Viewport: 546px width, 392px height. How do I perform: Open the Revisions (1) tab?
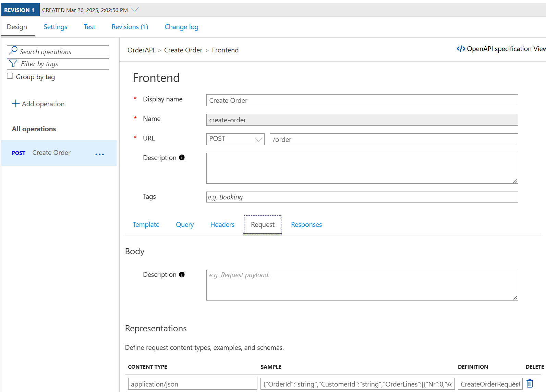click(x=130, y=27)
